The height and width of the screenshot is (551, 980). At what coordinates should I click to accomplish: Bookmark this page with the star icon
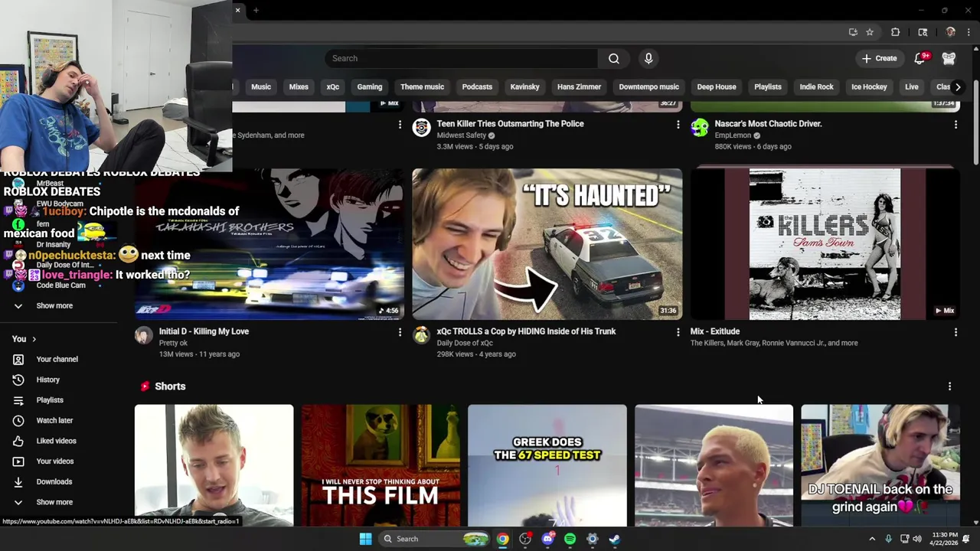[870, 32]
